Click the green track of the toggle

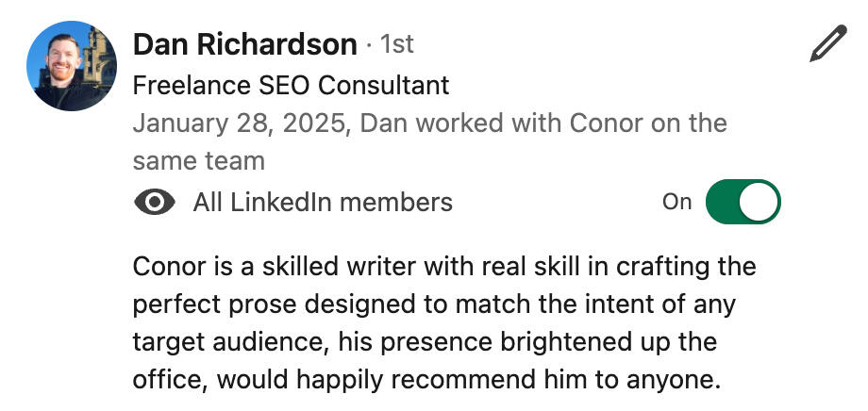[723, 202]
